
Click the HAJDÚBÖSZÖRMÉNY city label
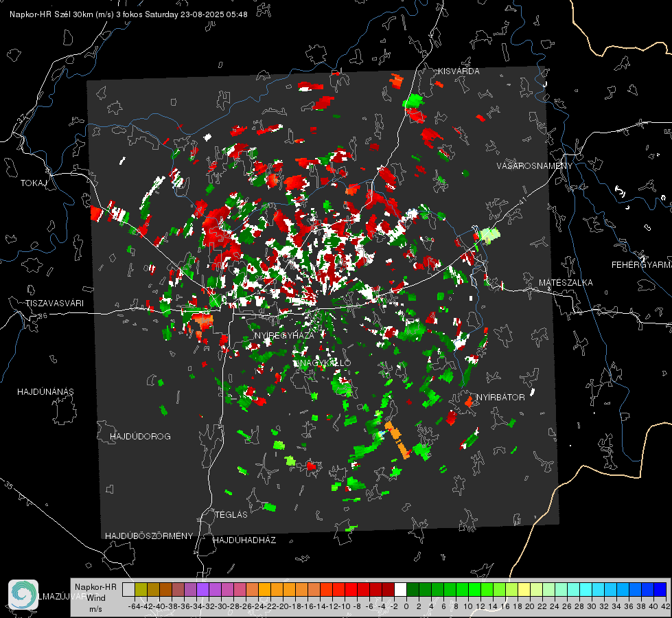pyautogui.click(x=149, y=536)
